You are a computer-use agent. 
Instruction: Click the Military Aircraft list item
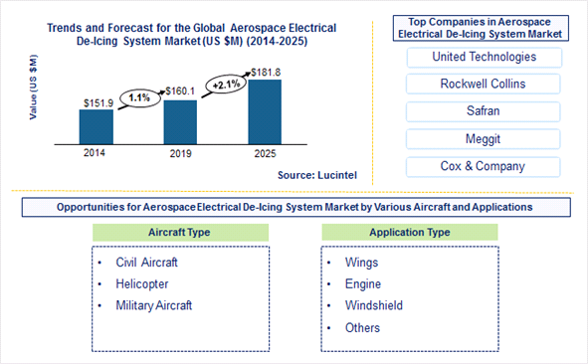pos(154,305)
